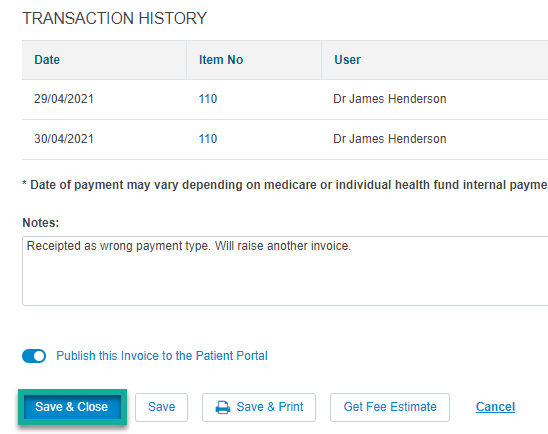
Task: Sort by the Item No column header
Action: point(221,60)
